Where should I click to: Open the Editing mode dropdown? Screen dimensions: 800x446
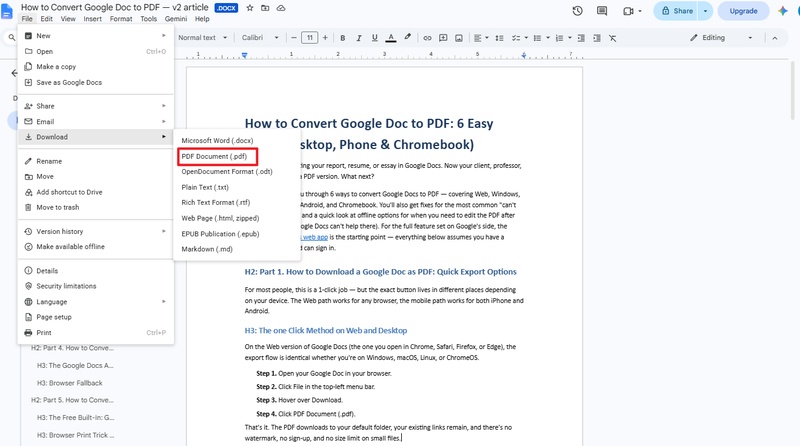(721, 38)
